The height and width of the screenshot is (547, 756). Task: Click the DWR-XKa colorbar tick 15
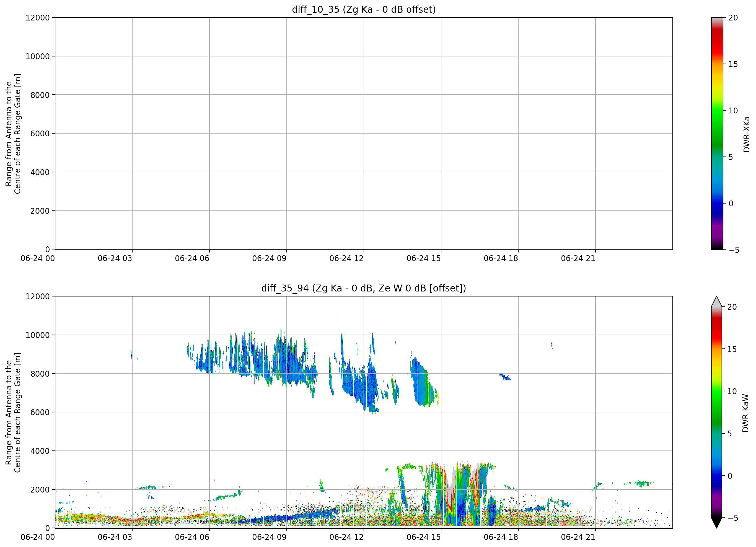[733, 64]
